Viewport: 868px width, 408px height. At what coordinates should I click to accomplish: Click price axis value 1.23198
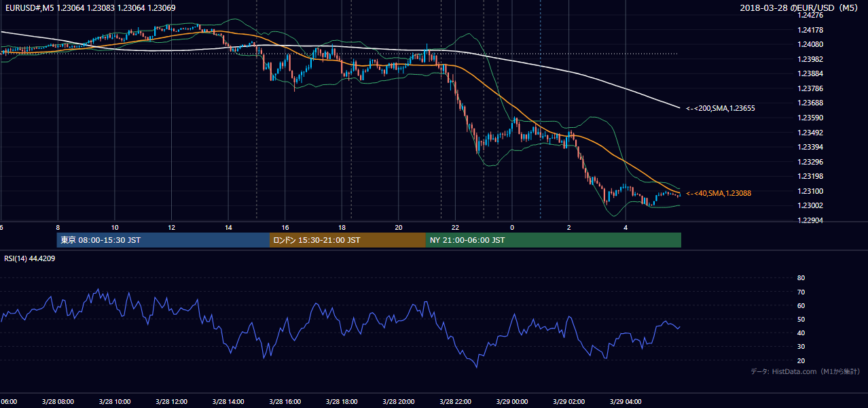tap(810, 176)
